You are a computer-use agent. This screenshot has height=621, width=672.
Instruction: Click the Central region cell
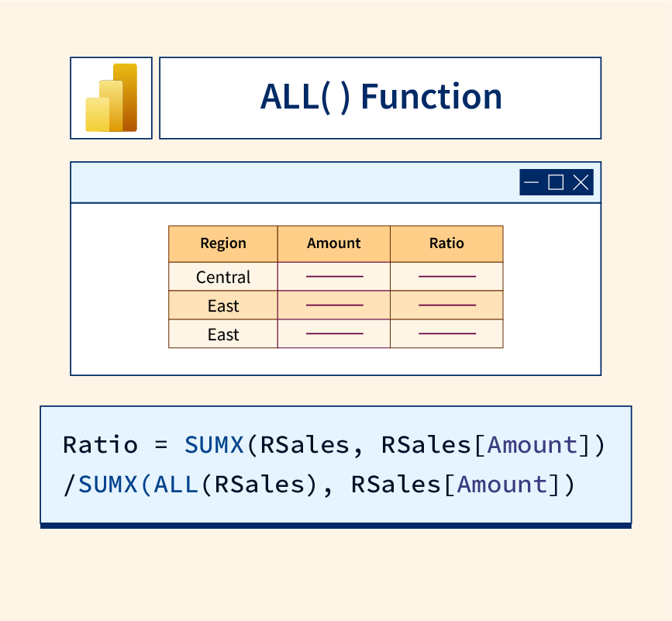[x=223, y=277]
